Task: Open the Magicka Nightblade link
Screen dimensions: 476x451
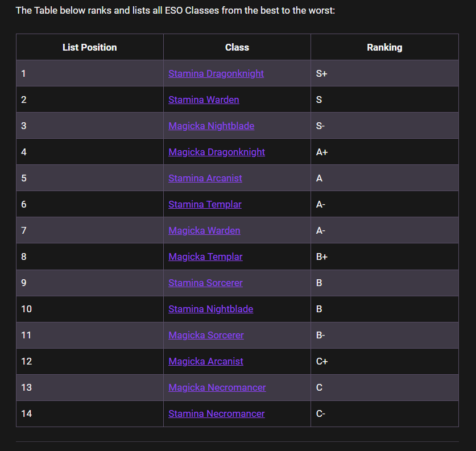Action: tap(212, 126)
